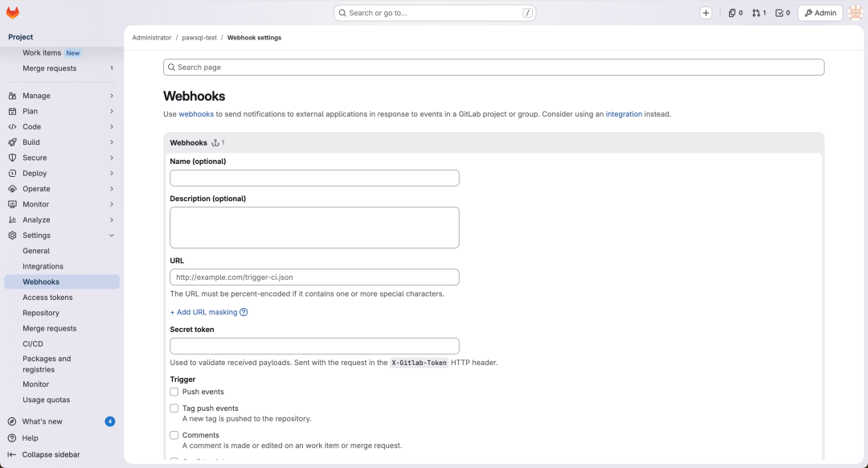Click the Deploy icon

tap(12, 174)
